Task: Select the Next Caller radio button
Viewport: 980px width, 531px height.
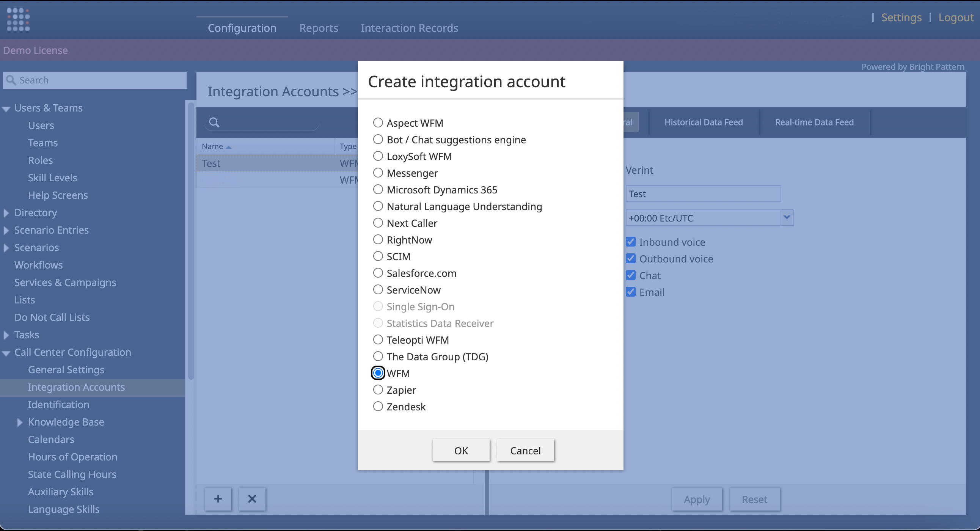Action: [378, 223]
